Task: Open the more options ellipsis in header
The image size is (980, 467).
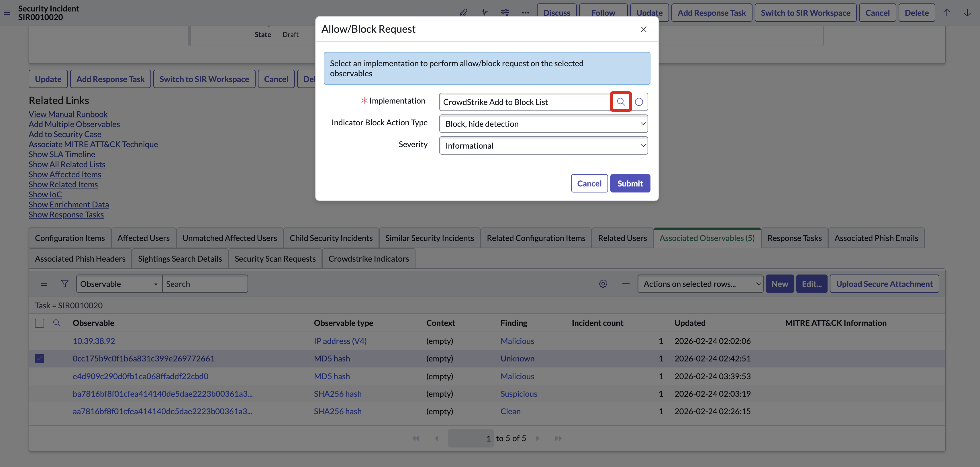Action: tap(525, 13)
